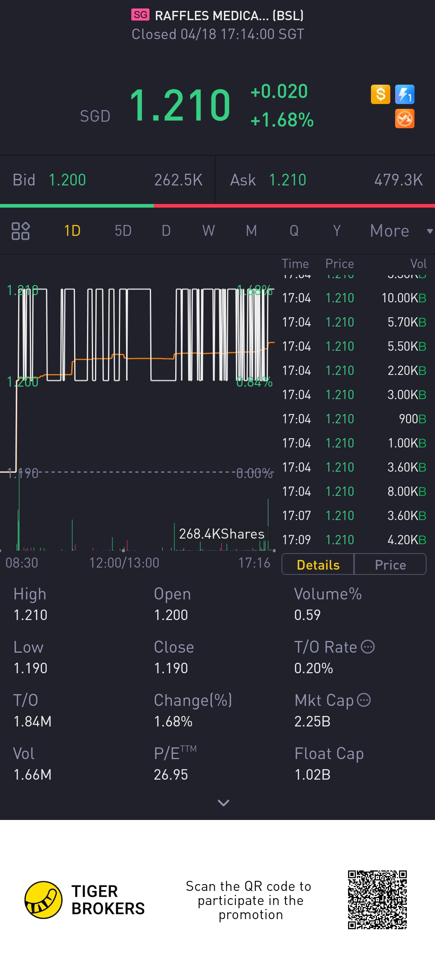Select the Price toggle button
435x980 pixels.
(390, 564)
